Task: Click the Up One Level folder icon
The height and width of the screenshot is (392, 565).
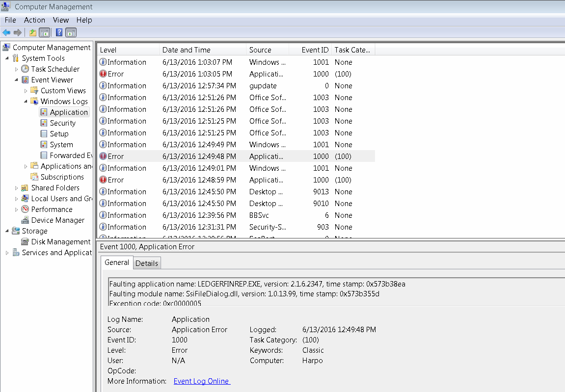Action: point(33,33)
